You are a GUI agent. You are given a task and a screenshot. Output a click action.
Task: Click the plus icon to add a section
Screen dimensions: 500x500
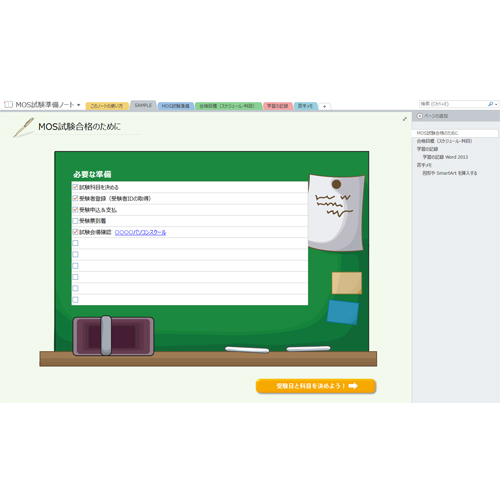coord(324,106)
